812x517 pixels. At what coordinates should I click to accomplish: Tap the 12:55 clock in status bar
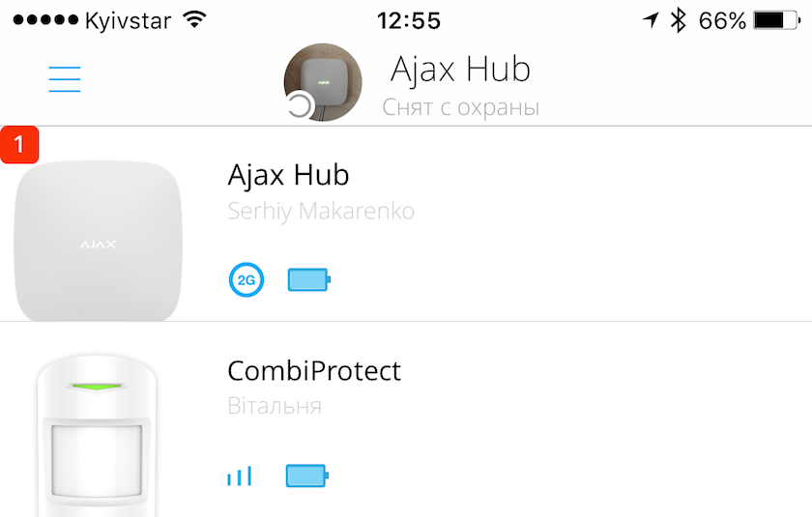pos(409,21)
